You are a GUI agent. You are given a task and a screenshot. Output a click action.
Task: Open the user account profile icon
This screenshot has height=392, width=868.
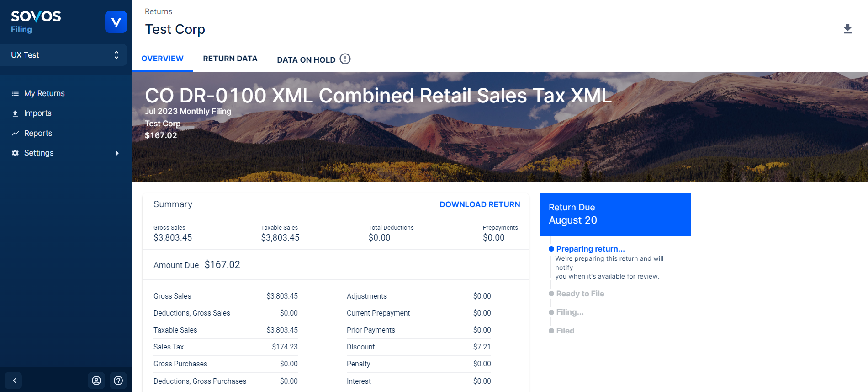coord(96,381)
